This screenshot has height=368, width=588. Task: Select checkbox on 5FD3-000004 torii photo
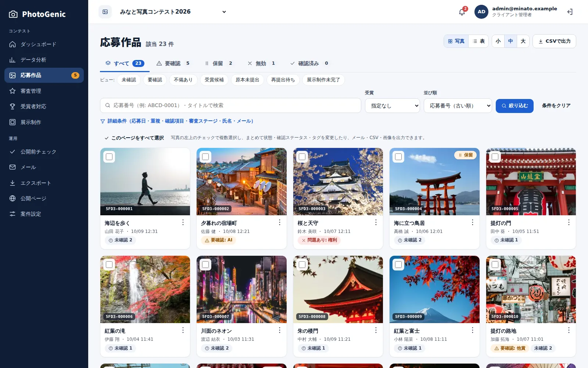(398, 157)
